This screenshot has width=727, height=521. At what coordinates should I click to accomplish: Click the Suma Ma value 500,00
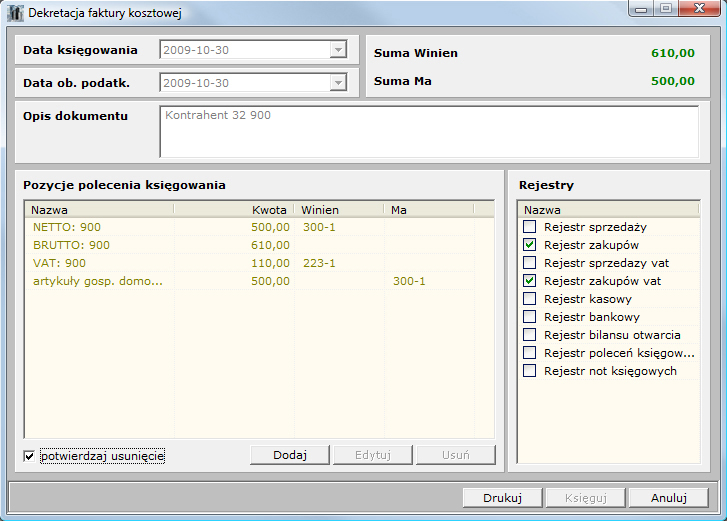pos(673,81)
